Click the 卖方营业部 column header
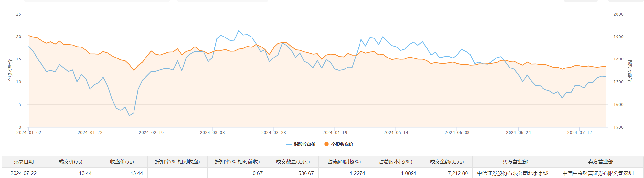 tap(600, 162)
